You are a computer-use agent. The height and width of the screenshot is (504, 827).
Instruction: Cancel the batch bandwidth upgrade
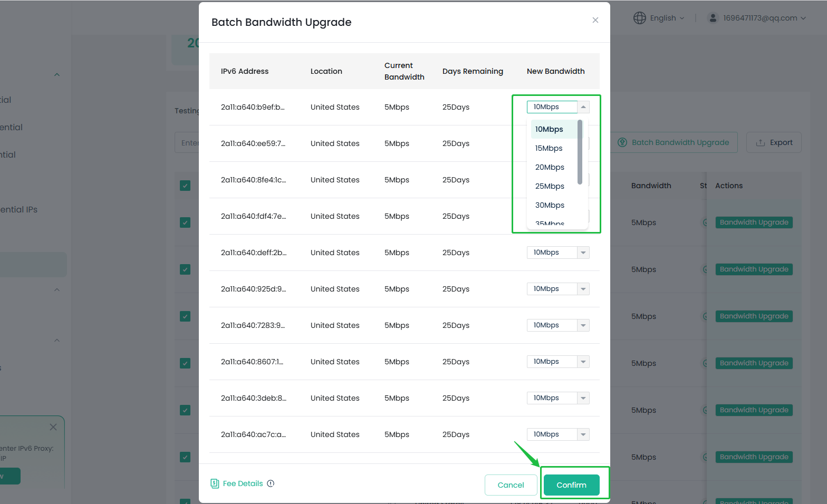(x=511, y=485)
